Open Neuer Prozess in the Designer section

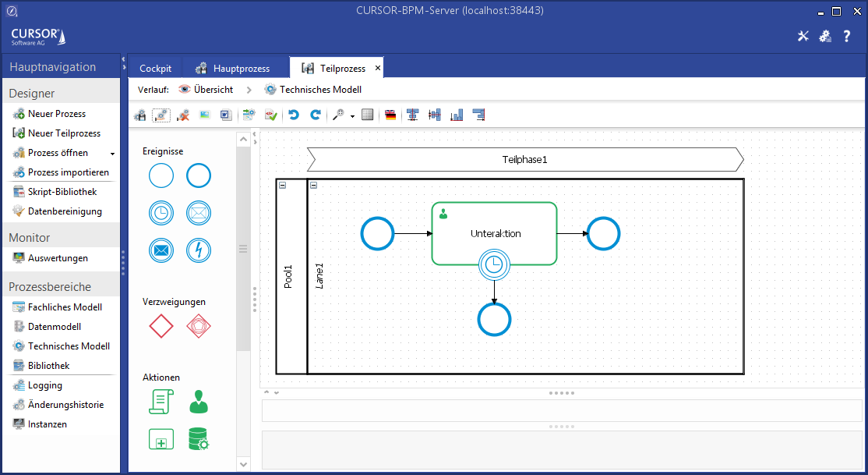point(56,114)
